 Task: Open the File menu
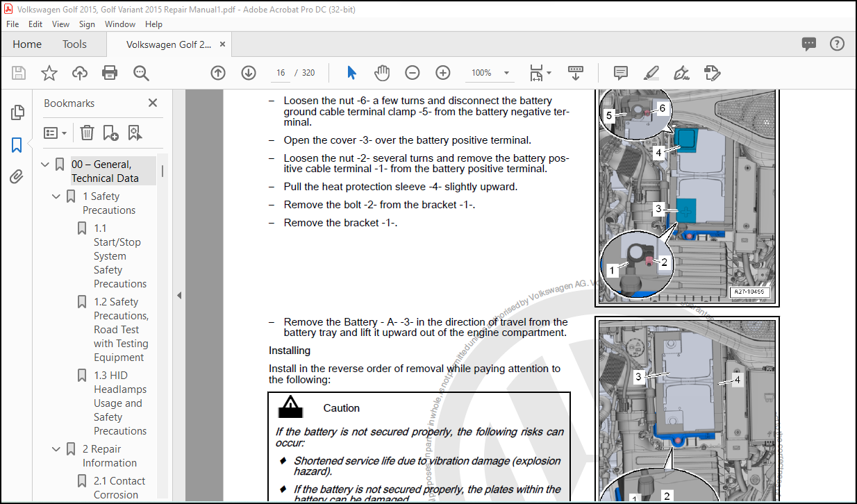point(13,24)
